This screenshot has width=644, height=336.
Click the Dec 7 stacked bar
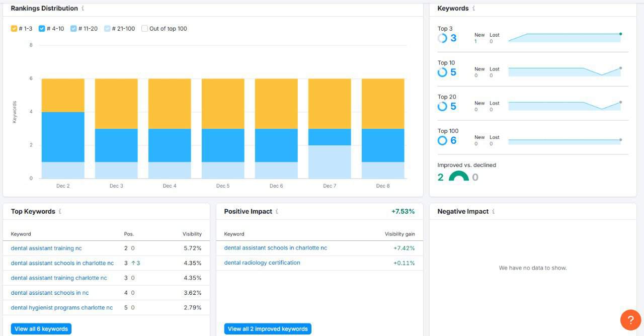pyautogui.click(x=330, y=128)
